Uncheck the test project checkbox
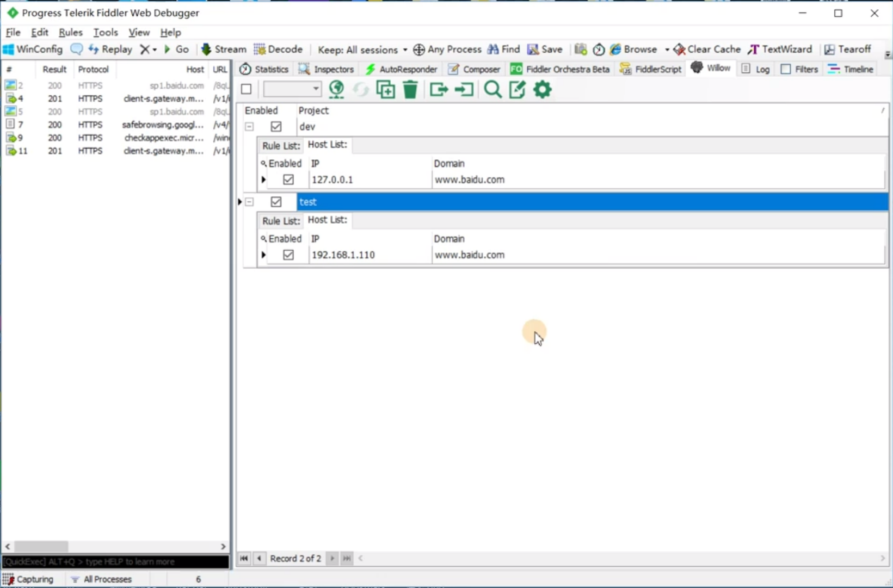 pos(276,202)
